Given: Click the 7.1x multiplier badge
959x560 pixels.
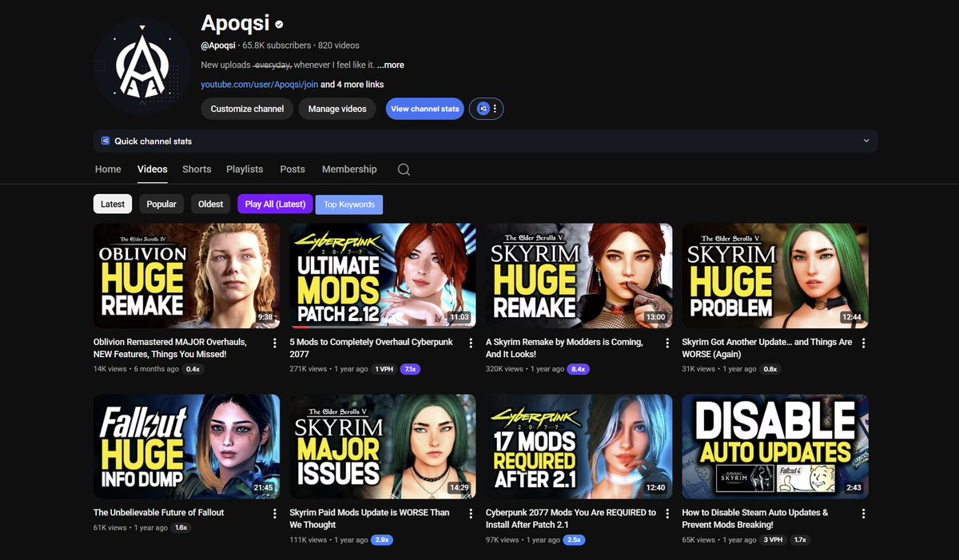Looking at the screenshot, I should click(x=410, y=369).
